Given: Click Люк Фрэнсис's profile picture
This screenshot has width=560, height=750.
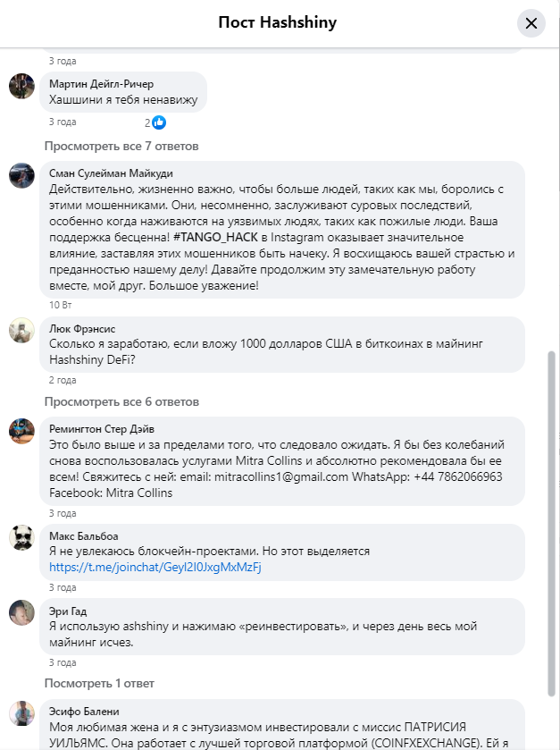Looking at the screenshot, I should click(21, 330).
